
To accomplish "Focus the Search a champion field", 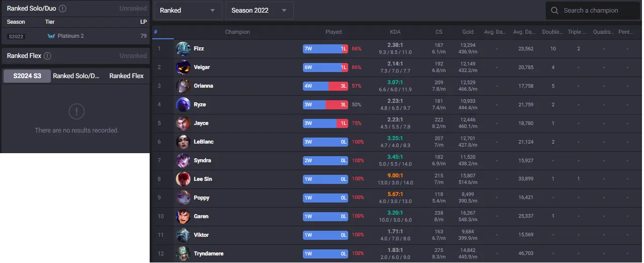I will 597,11.
